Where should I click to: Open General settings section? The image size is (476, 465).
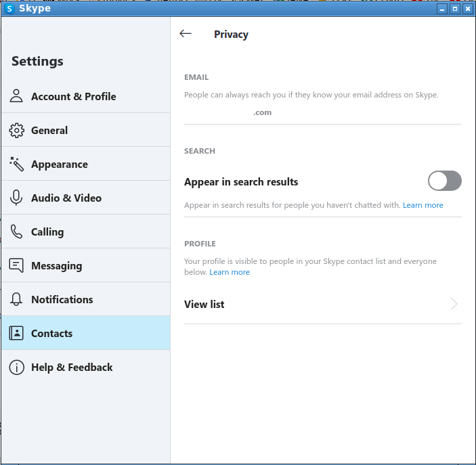[85, 130]
